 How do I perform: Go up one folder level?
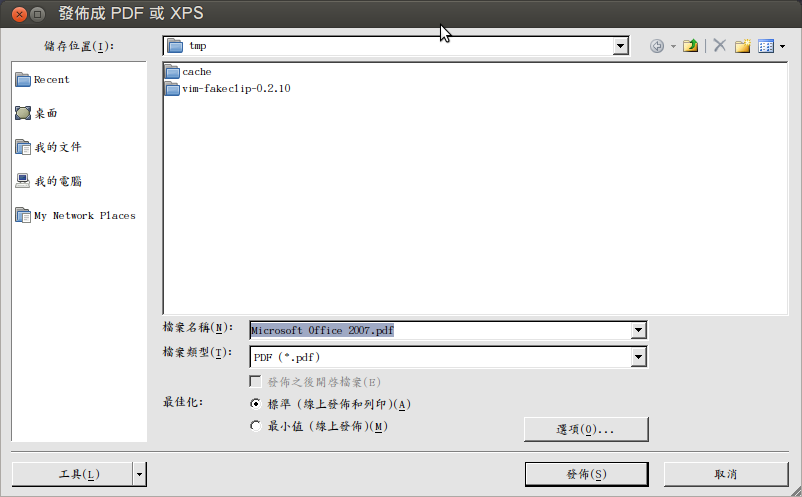click(690, 46)
